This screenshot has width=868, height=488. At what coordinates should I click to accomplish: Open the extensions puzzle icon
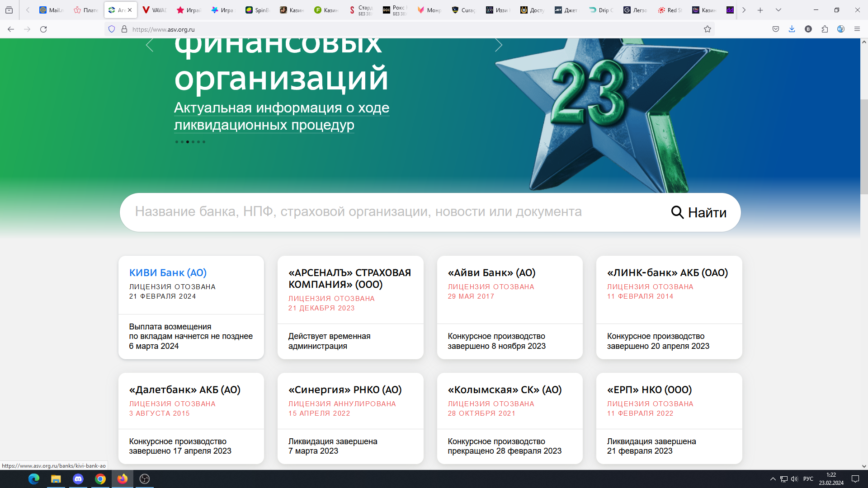(825, 29)
